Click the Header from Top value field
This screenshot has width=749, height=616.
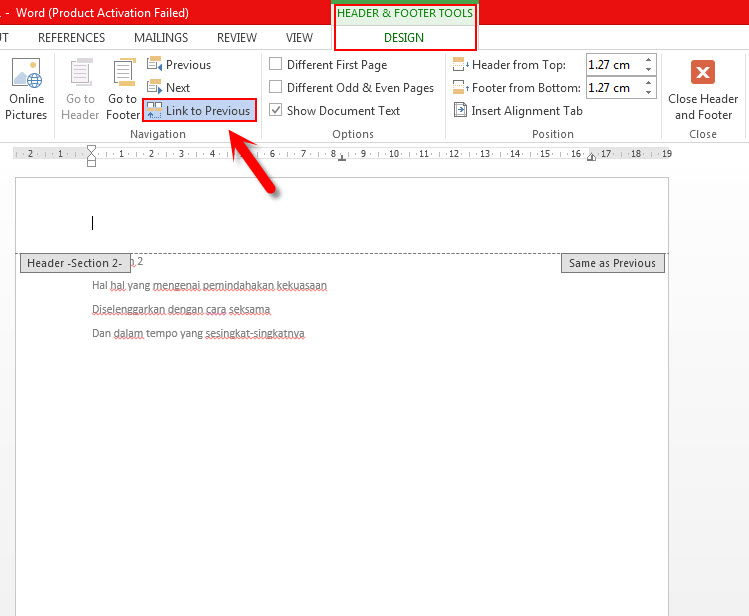click(614, 64)
